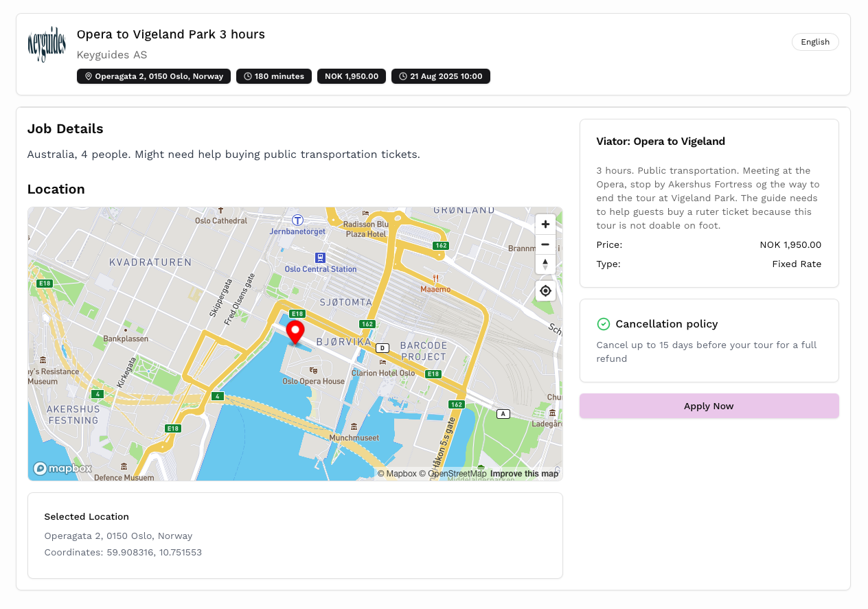
Task: Zoom out on the map
Action: coord(545,244)
